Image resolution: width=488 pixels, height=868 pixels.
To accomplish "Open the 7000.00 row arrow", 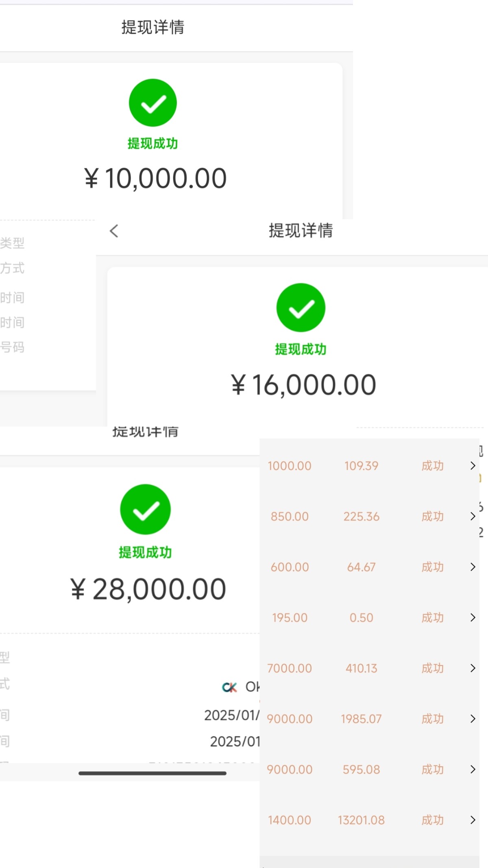I will [x=473, y=668].
